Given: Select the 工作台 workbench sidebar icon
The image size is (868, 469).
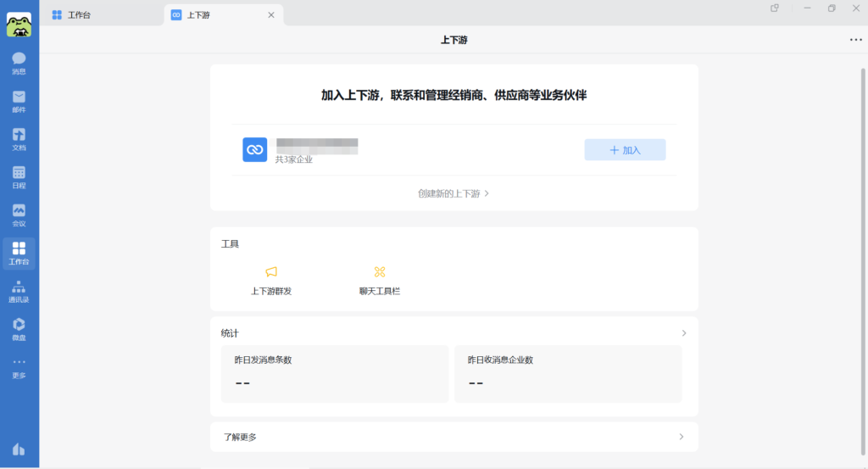Looking at the screenshot, I should tap(19, 254).
